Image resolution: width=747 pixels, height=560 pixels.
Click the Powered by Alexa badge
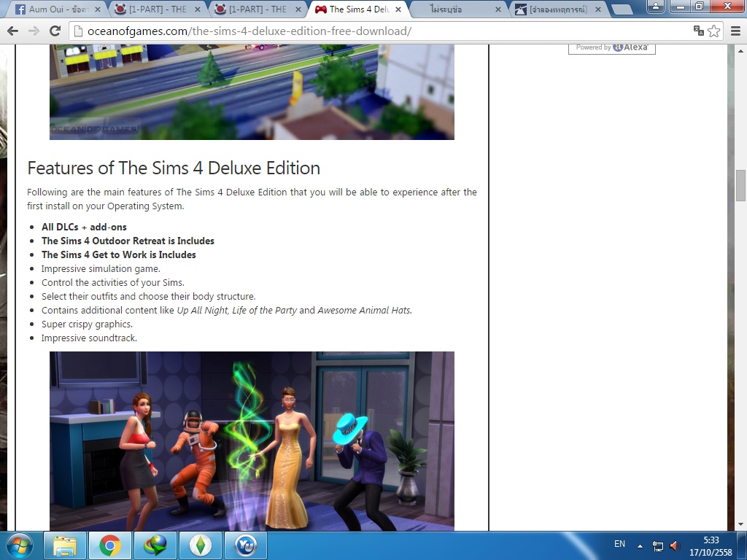612,47
